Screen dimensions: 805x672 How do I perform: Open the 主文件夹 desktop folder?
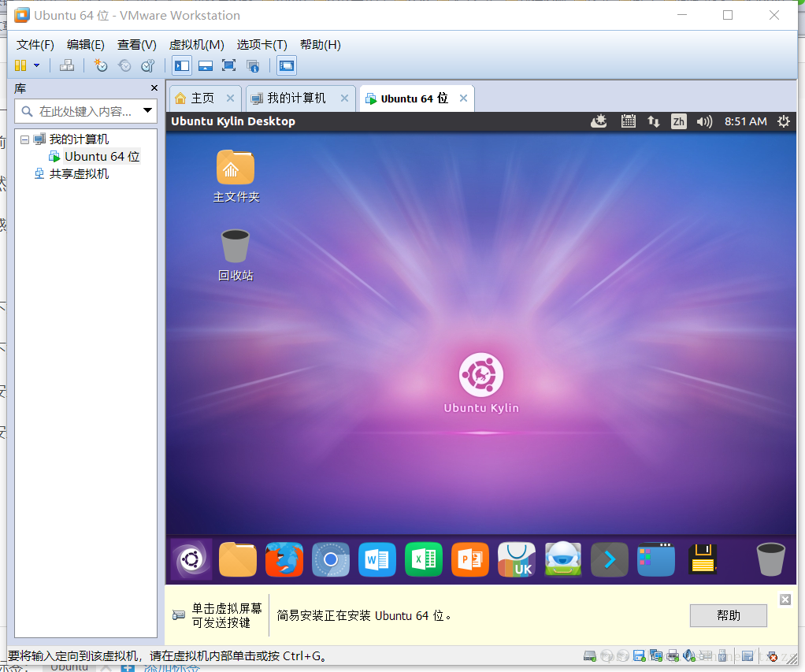[x=236, y=176]
